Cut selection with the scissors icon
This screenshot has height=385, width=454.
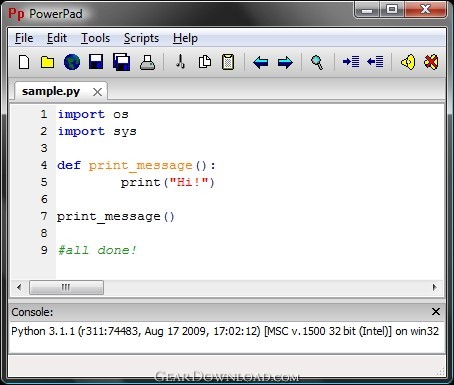180,62
